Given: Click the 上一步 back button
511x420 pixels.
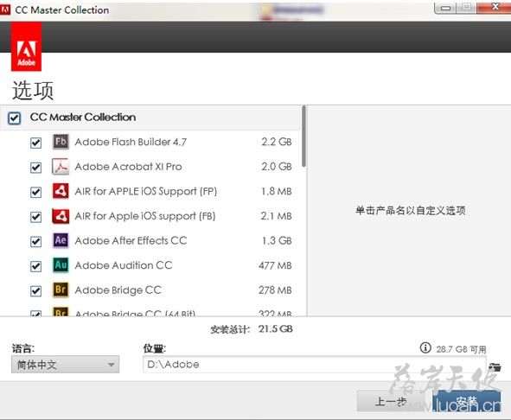Looking at the screenshot, I should click(x=391, y=401).
